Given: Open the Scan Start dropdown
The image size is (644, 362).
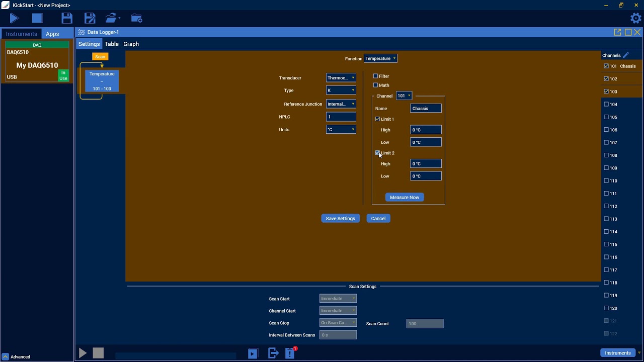Looking at the screenshot, I should 338,298.
